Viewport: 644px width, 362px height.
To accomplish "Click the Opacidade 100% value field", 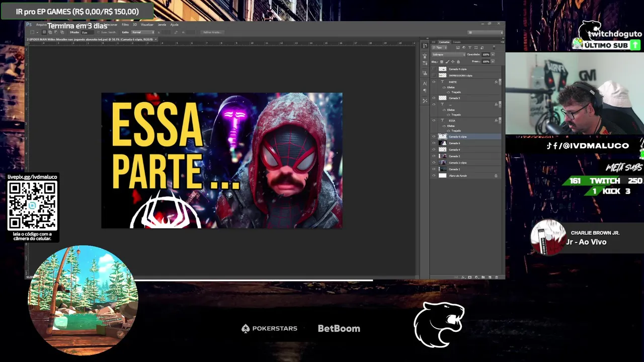I will click(486, 54).
